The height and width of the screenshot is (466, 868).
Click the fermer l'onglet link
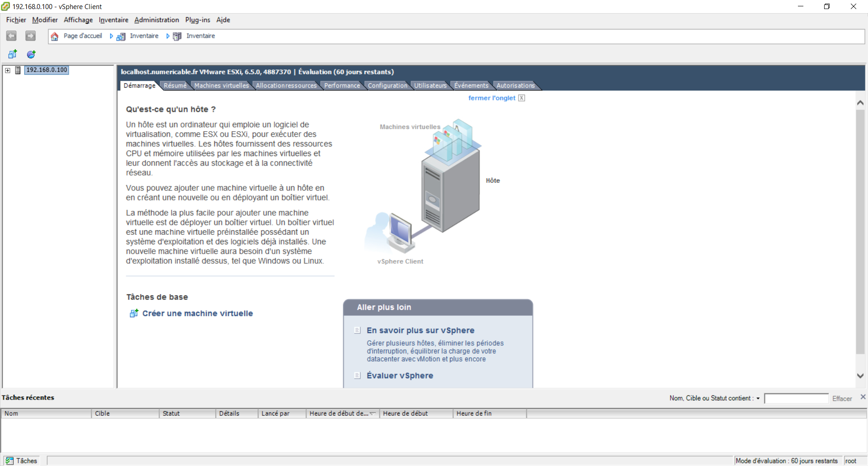click(491, 98)
